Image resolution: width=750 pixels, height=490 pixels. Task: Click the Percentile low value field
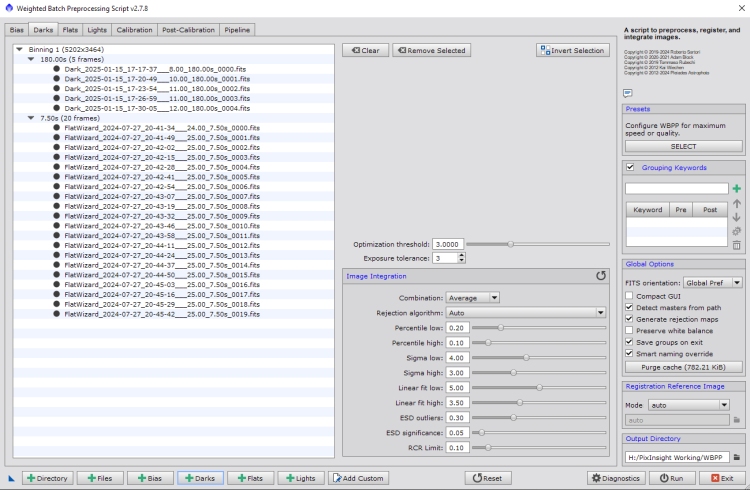456,327
